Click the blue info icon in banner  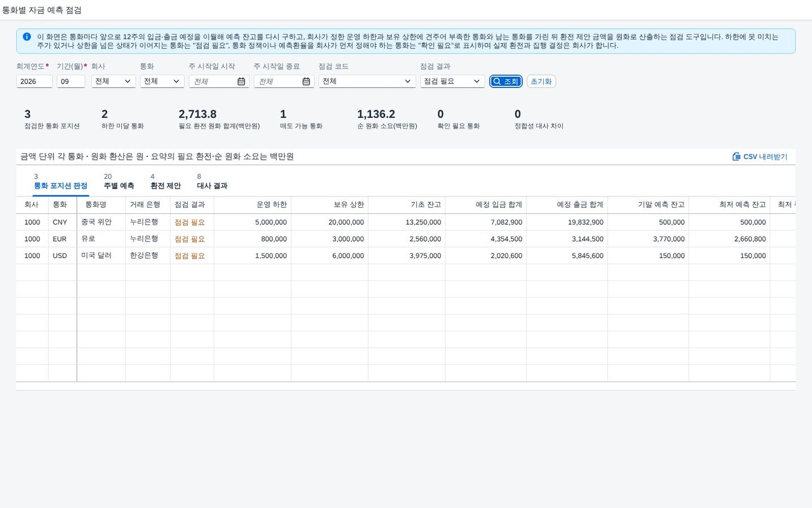tap(27, 37)
